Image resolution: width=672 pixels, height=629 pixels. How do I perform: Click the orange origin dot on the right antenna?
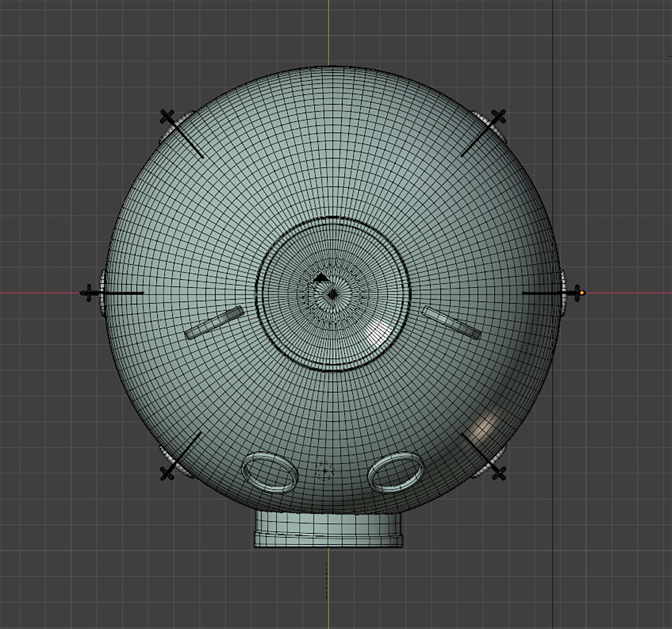(x=582, y=293)
